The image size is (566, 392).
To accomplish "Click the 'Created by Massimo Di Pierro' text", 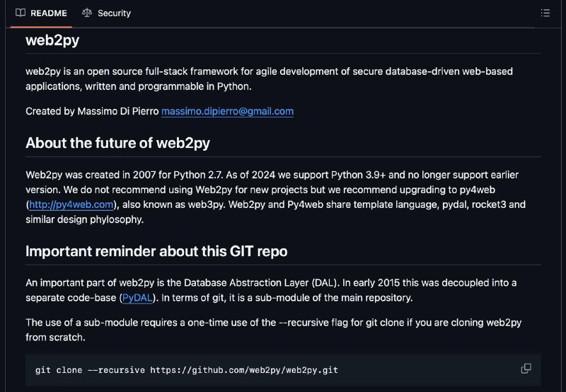I will tap(92, 111).
